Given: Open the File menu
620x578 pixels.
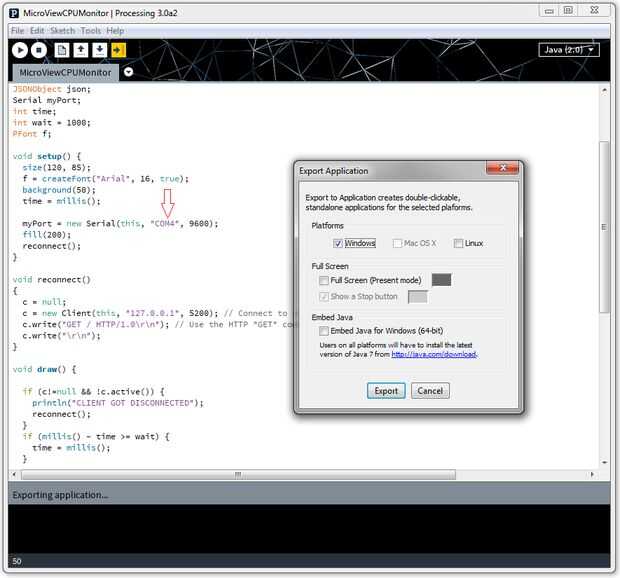Looking at the screenshot, I should coord(17,31).
